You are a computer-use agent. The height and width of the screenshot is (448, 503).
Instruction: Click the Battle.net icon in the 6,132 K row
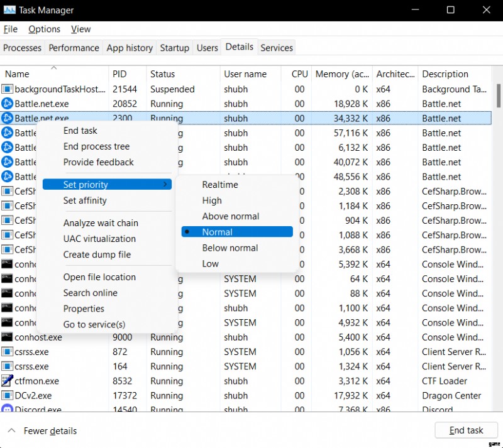(x=7, y=147)
